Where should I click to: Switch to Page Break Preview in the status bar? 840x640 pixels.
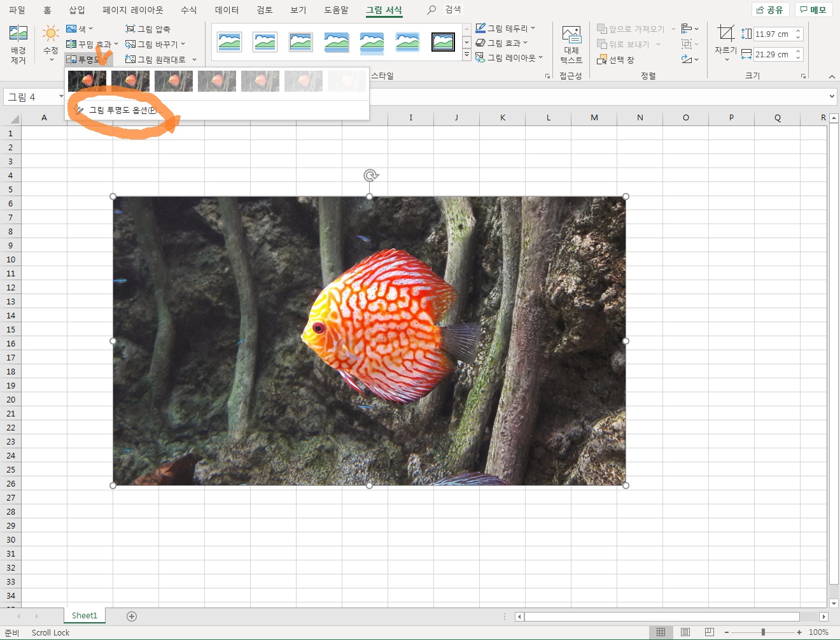[x=710, y=632]
